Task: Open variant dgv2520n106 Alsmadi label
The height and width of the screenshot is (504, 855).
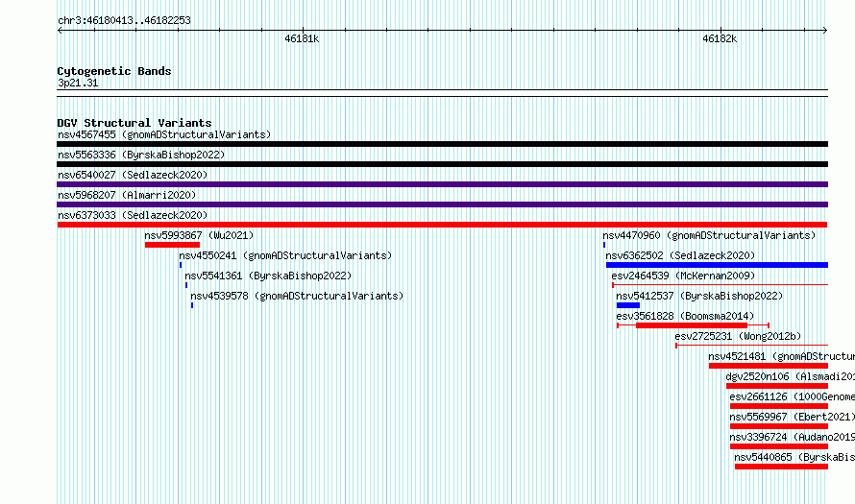Action: pos(790,376)
